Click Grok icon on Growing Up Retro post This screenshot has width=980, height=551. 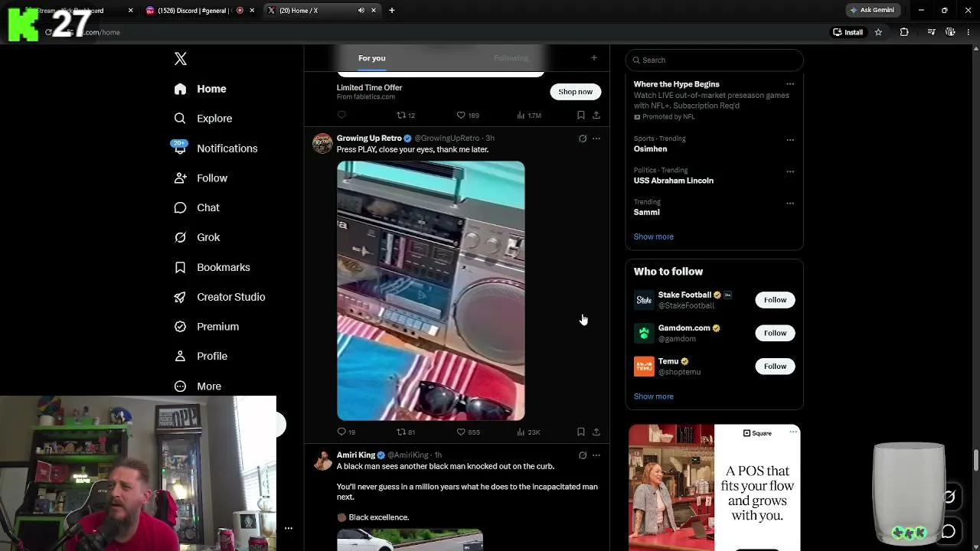point(583,139)
